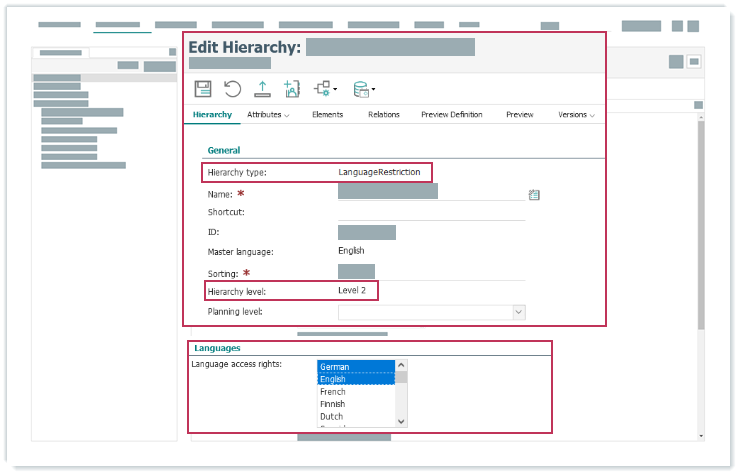The image size is (740, 476).
Task: Switch to the Elements tab
Action: pyautogui.click(x=327, y=115)
